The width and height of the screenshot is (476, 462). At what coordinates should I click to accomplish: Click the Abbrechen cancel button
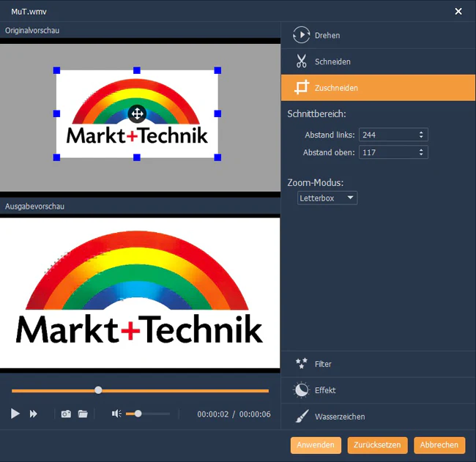[x=439, y=445]
